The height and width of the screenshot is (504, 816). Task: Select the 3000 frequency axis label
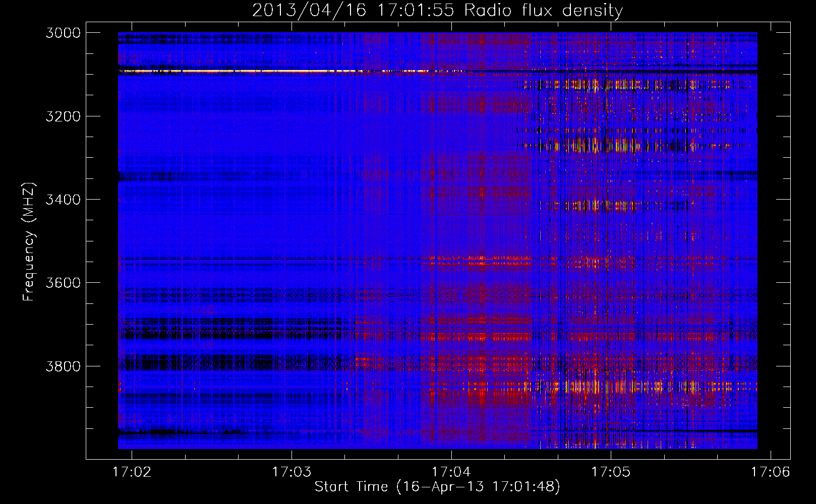pos(63,33)
